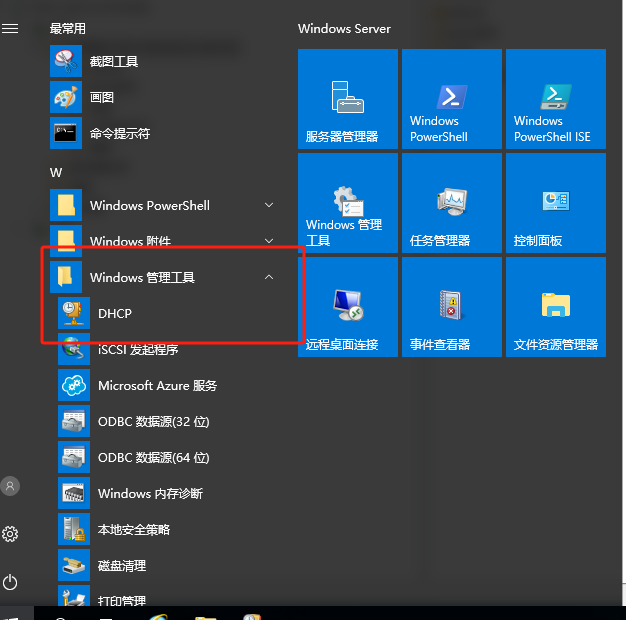Open Settings gear in Start sidebar

click(10, 534)
